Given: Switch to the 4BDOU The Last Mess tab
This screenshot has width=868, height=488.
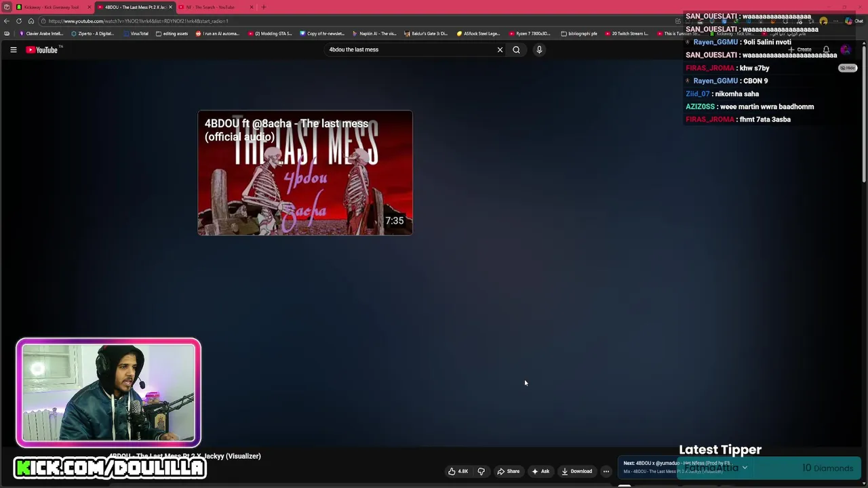Looking at the screenshot, I should coord(135,7).
